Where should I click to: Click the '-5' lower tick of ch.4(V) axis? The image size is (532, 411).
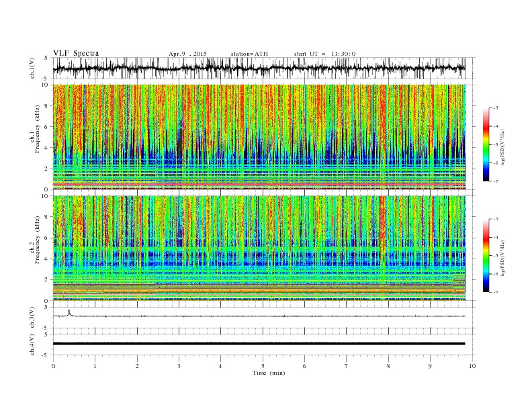(46, 355)
